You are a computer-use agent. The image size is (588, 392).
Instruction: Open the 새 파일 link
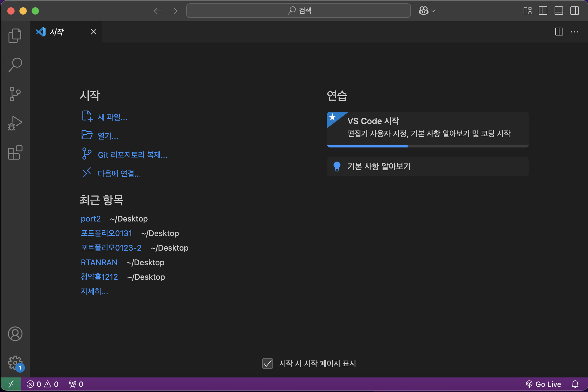click(112, 117)
